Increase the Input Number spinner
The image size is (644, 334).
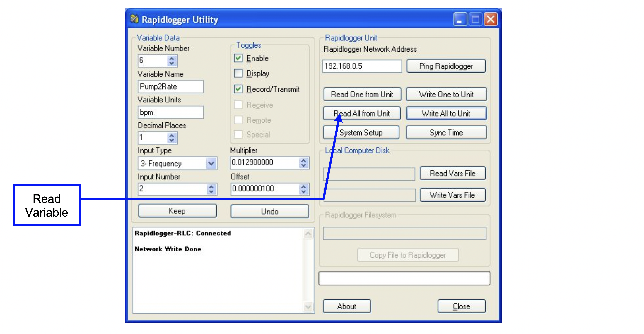211,186
